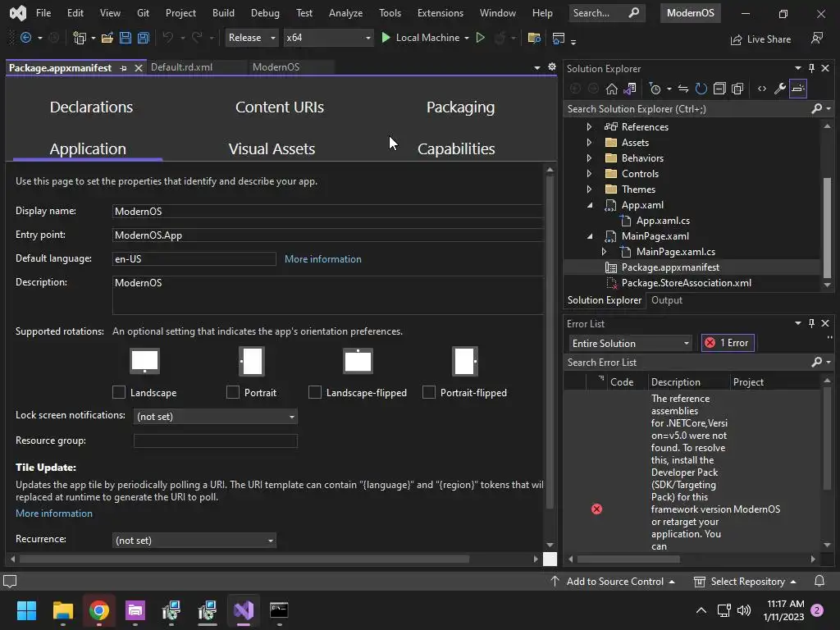Expand the Assets folder
840x630 pixels.
[x=589, y=143]
